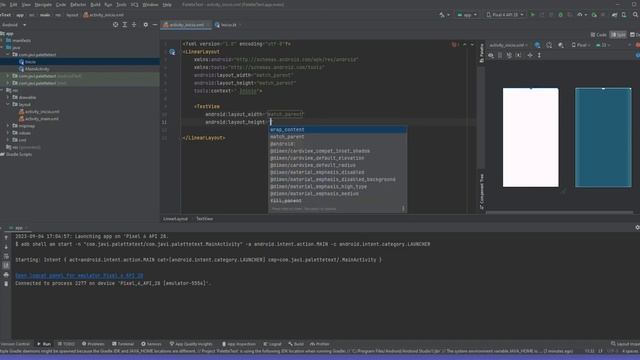Open the Help menu
This screenshot has height=360, width=640.
click(x=167, y=4)
